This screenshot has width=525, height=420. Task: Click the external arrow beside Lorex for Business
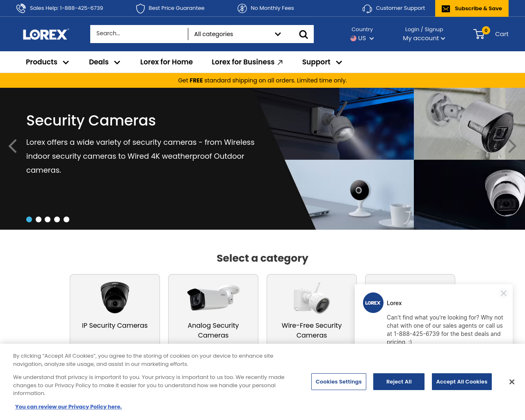(x=280, y=62)
